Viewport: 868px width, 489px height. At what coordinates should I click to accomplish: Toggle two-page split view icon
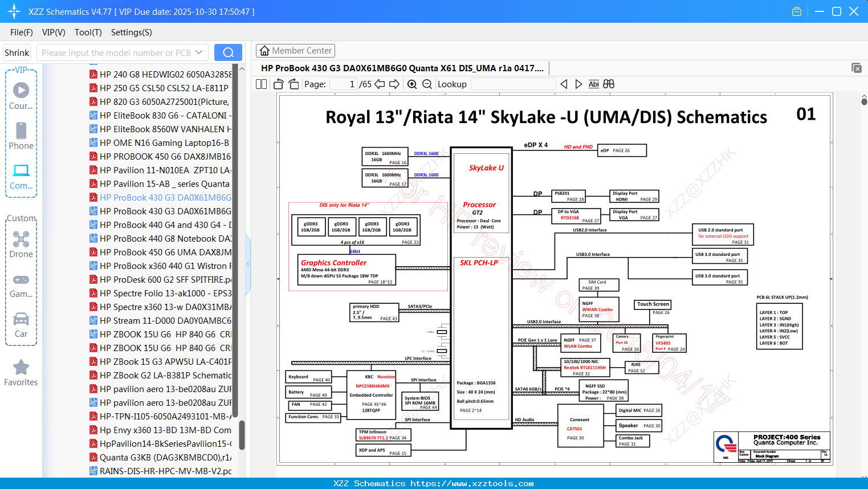[x=261, y=84]
